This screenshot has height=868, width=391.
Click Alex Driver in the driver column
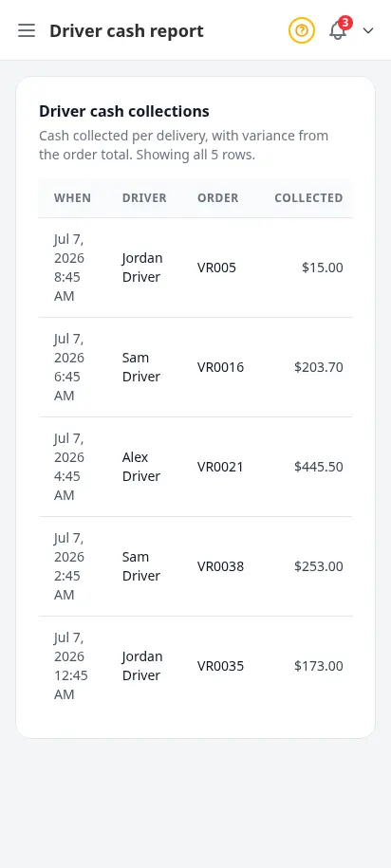pyautogui.click(x=141, y=467)
